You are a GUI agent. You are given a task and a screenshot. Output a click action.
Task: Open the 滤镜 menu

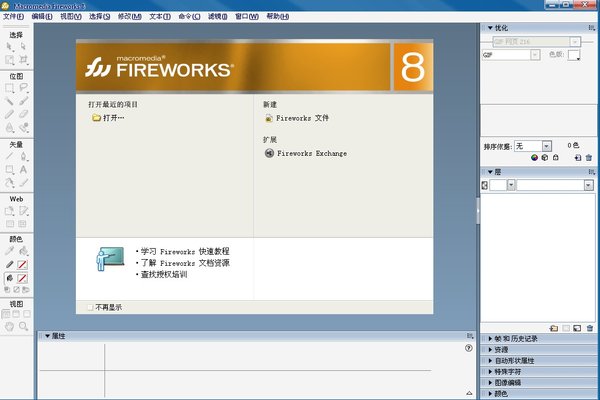217,16
